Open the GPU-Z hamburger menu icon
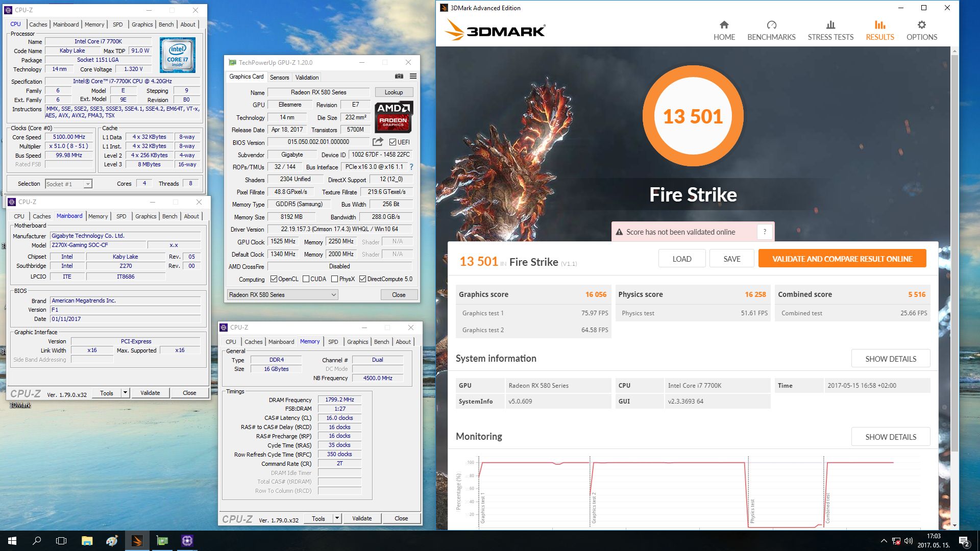980x551 pixels. pos(413,77)
